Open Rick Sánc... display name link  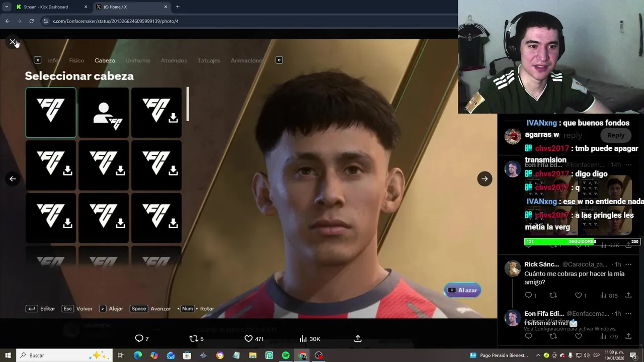(541, 264)
